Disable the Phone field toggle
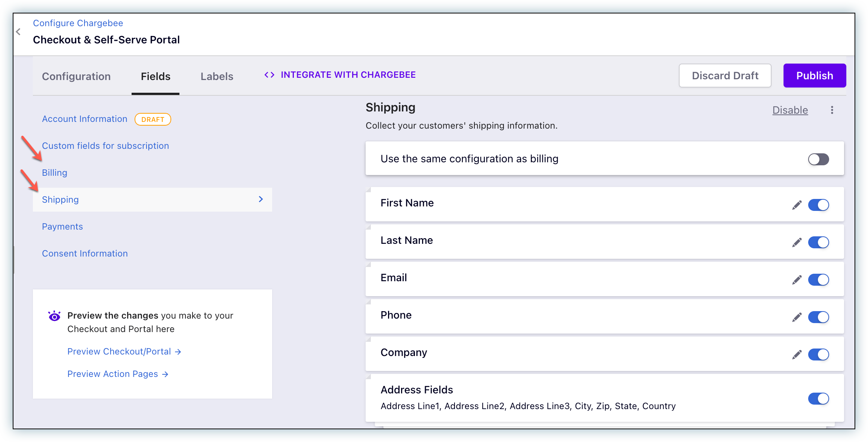 point(818,317)
